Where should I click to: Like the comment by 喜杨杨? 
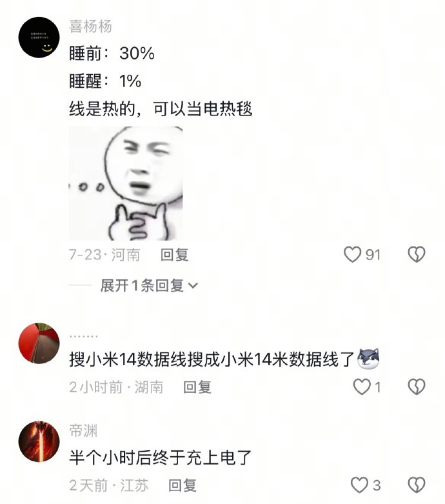point(352,254)
